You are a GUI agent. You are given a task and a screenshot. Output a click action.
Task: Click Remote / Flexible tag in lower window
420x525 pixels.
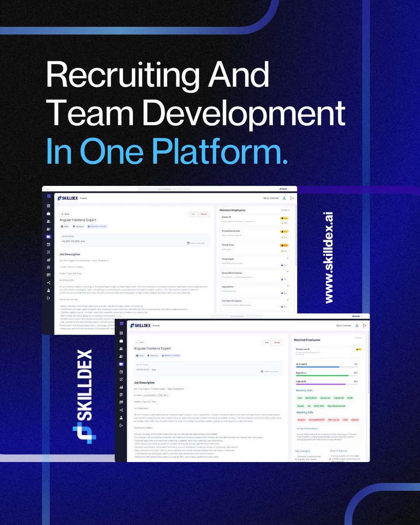171,355
